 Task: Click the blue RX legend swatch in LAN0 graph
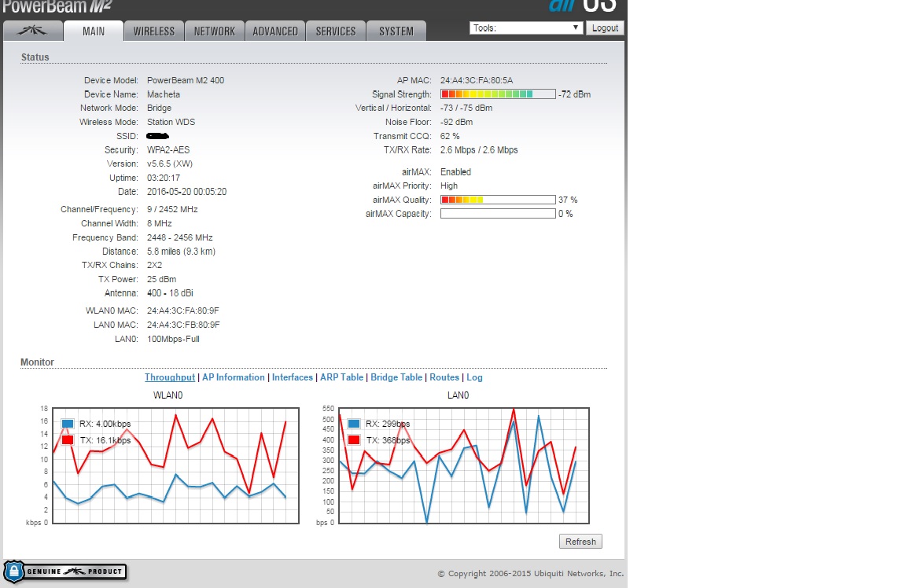(354, 424)
